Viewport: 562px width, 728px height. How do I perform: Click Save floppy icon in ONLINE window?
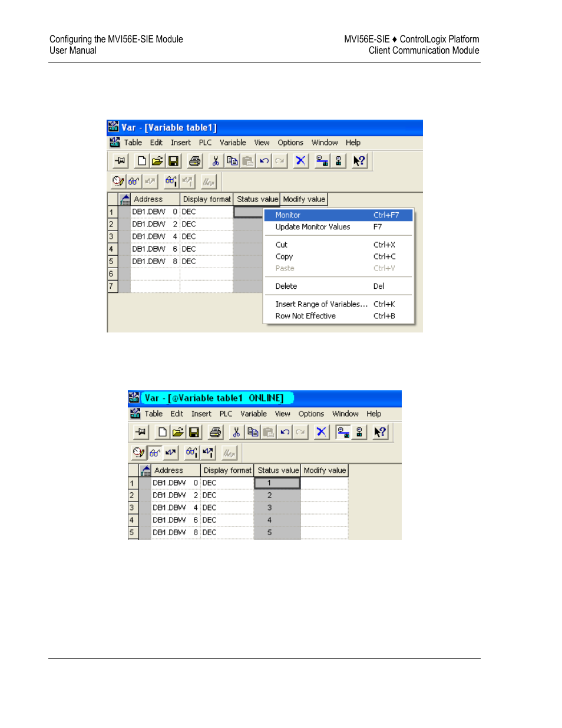(194, 432)
